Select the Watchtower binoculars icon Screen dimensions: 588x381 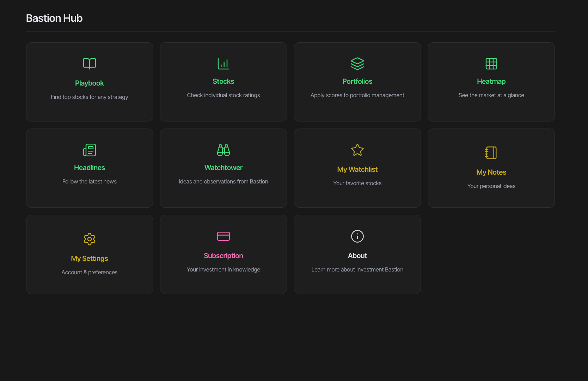[x=223, y=150]
